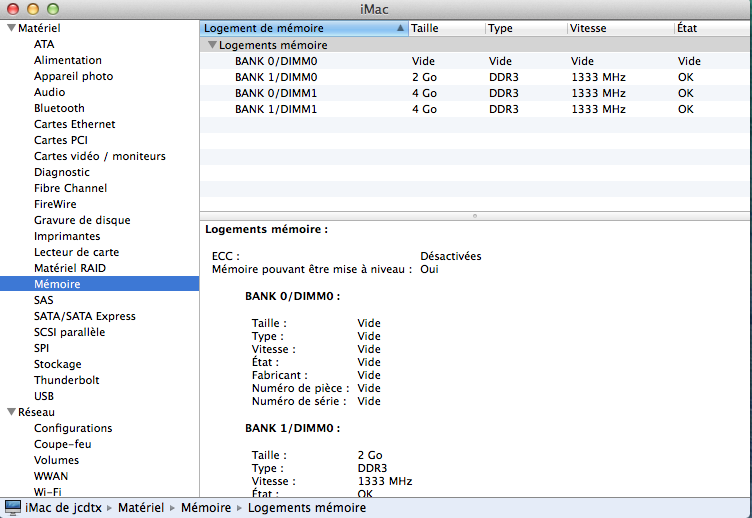Select the BANK 1/DIMM1 memory row
The height and width of the screenshot is (518, 752).
pos(275,109)
